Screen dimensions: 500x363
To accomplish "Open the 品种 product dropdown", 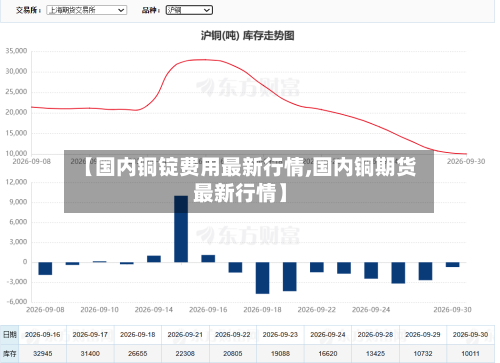I will click(x=189, y=10).
